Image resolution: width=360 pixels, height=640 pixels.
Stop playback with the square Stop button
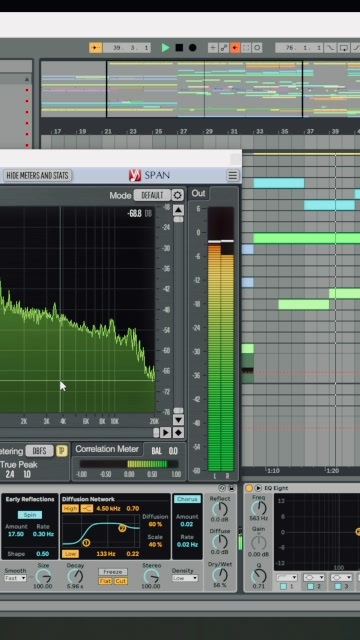[x=179, y=48]
